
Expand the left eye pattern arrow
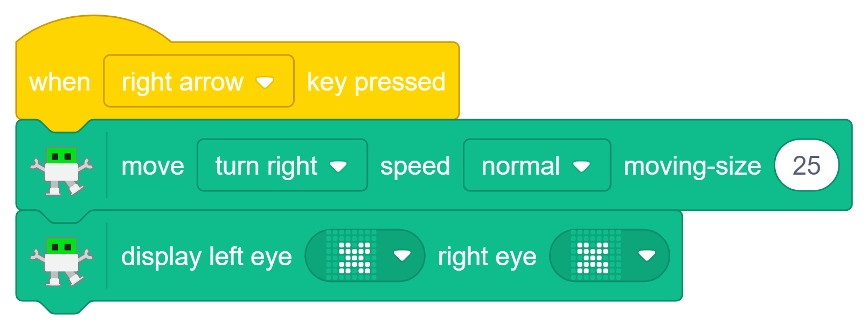point(402,256)
